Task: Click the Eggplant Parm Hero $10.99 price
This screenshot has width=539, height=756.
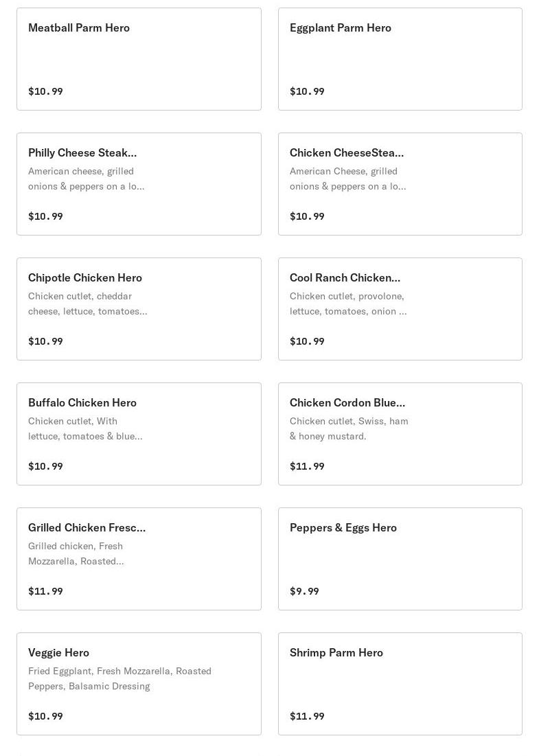Action: pos(307,91)
